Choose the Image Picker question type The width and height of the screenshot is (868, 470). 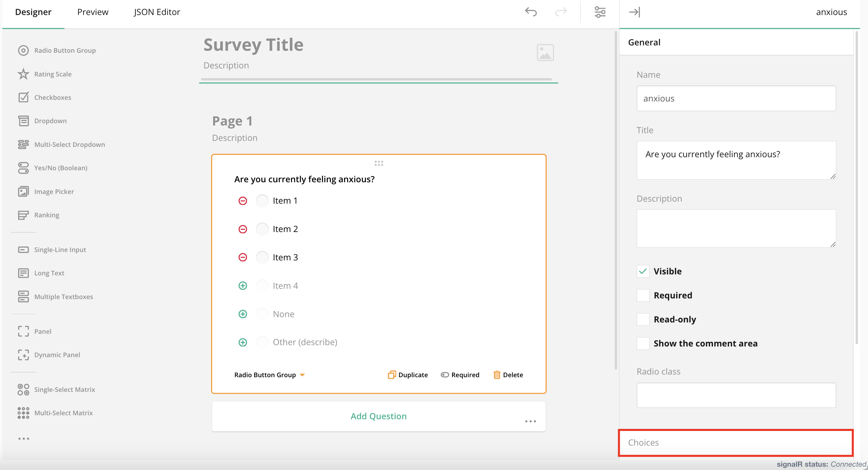[54, 191]
